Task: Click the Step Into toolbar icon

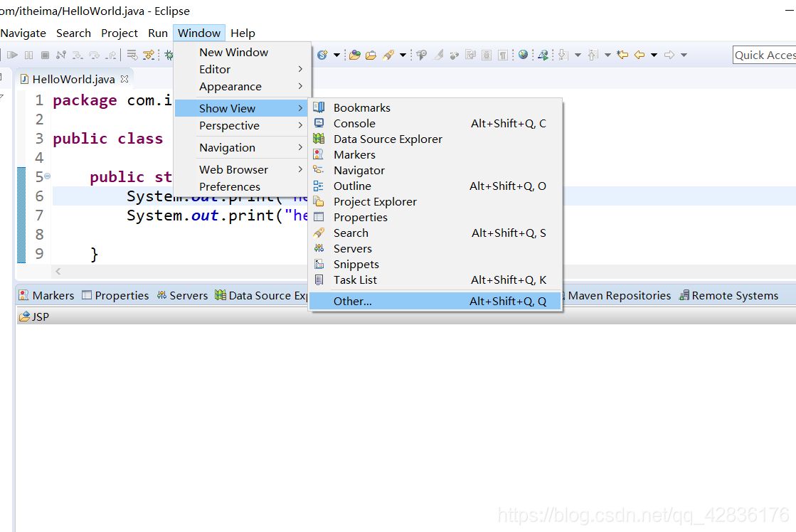Action: [77, 55]
